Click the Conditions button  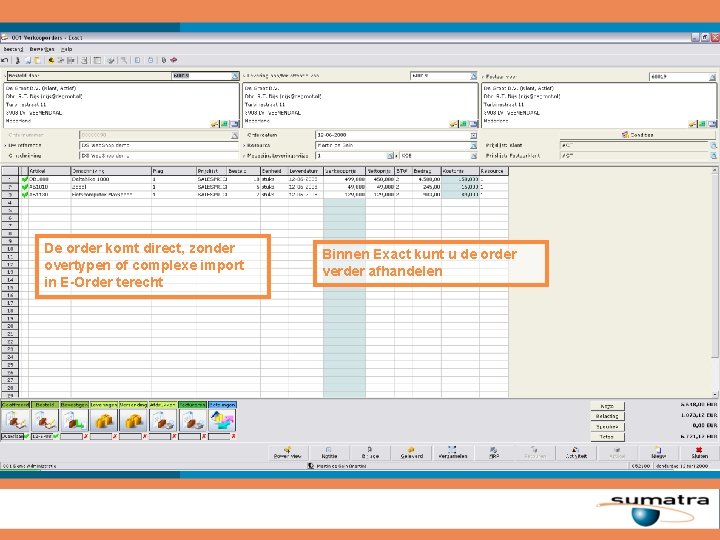[x=637, y=135]
